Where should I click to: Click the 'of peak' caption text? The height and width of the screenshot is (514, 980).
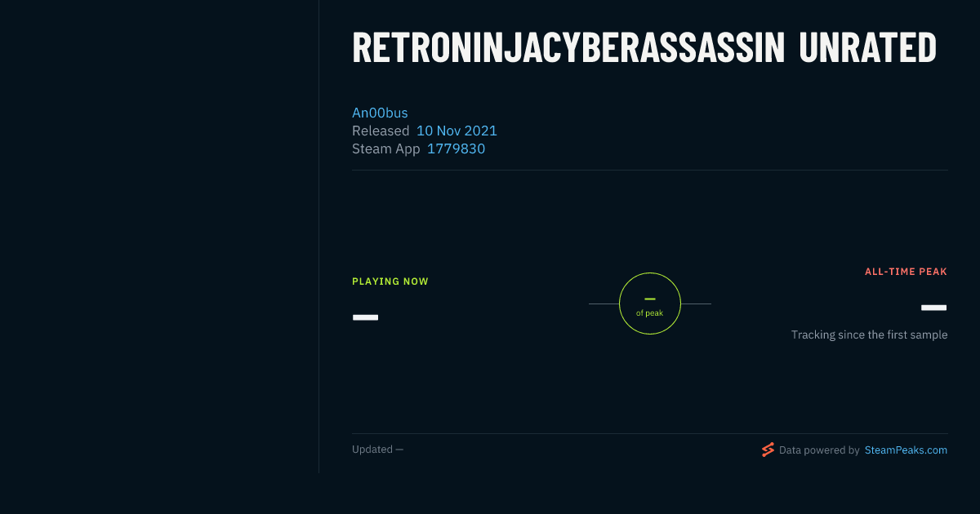[650, 313]
